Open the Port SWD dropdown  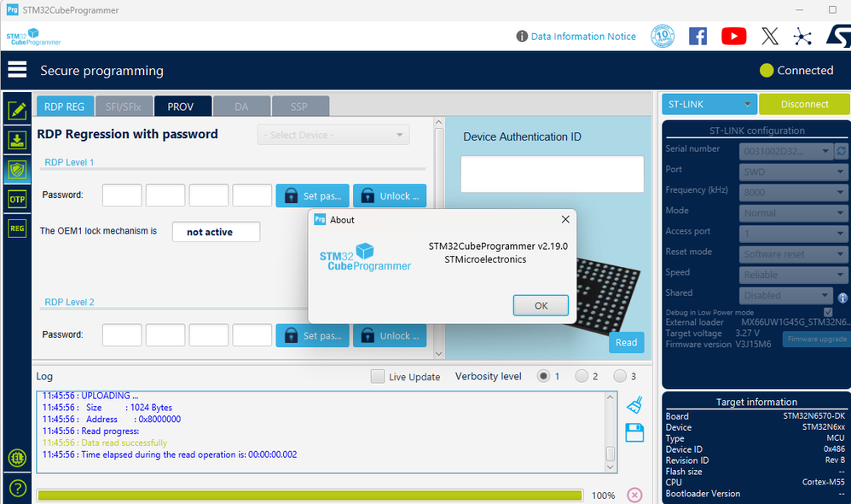794,171
